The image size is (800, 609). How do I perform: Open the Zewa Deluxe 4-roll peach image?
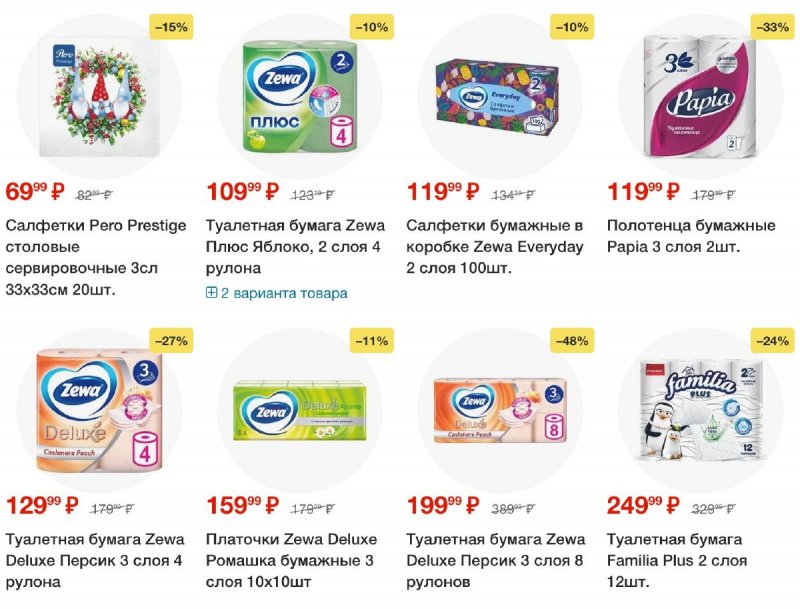[x=99, y=411]
